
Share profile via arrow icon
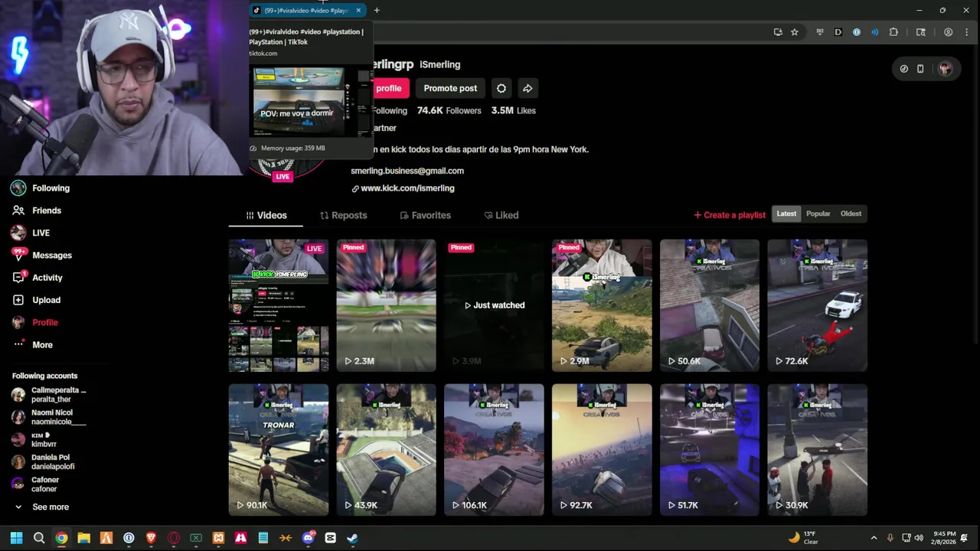click(x=528, y=88)
